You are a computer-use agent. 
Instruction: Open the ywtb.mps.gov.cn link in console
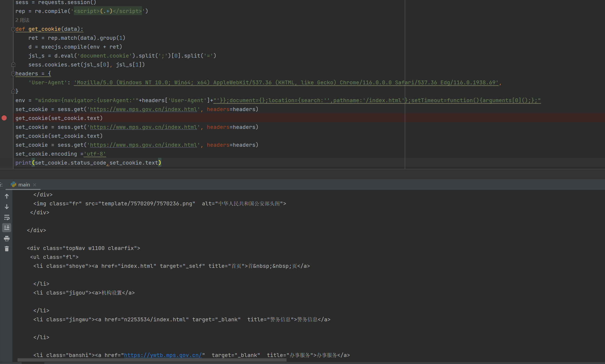(x=163, y=355)
